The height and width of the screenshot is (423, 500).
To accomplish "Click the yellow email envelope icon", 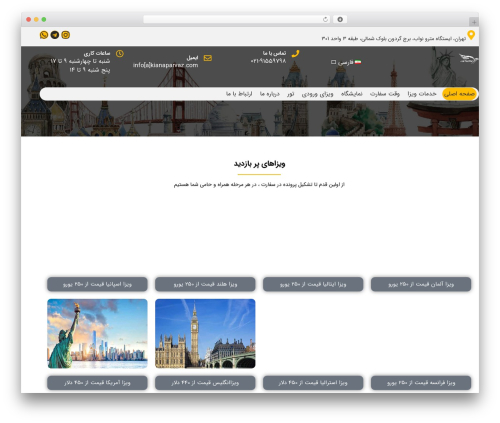I will (208, 58).
